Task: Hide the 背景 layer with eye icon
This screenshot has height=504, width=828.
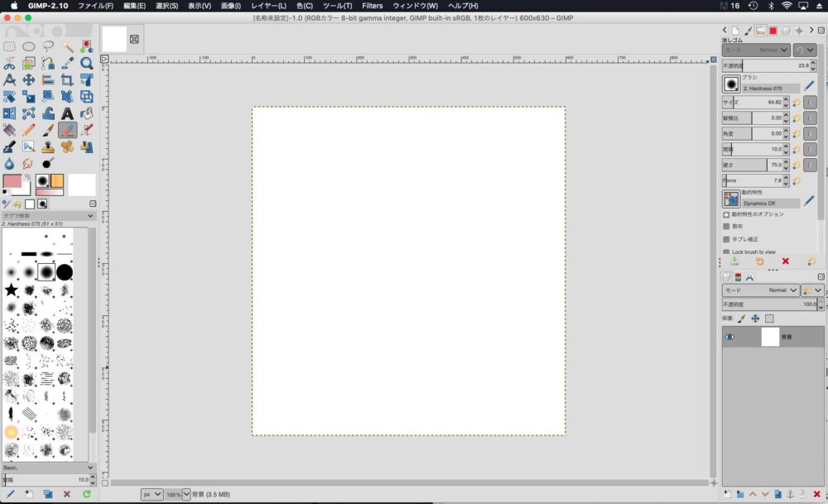Action: coord(729,337)
